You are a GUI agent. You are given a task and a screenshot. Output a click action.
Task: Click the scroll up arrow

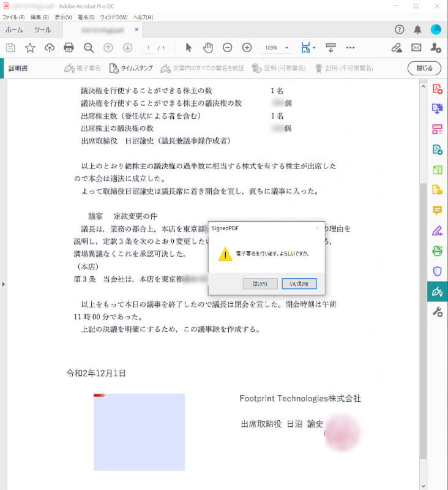pos(423,86)
